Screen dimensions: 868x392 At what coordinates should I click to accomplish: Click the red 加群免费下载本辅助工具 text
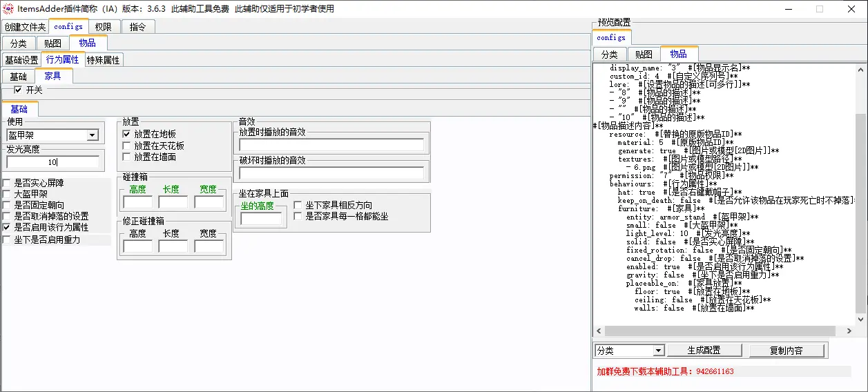coord(665,371)
